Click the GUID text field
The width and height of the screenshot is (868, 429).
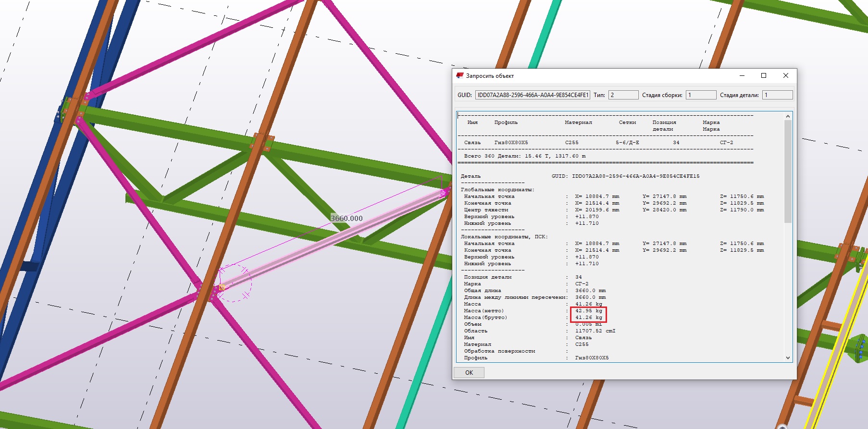(x=533, y=95)
